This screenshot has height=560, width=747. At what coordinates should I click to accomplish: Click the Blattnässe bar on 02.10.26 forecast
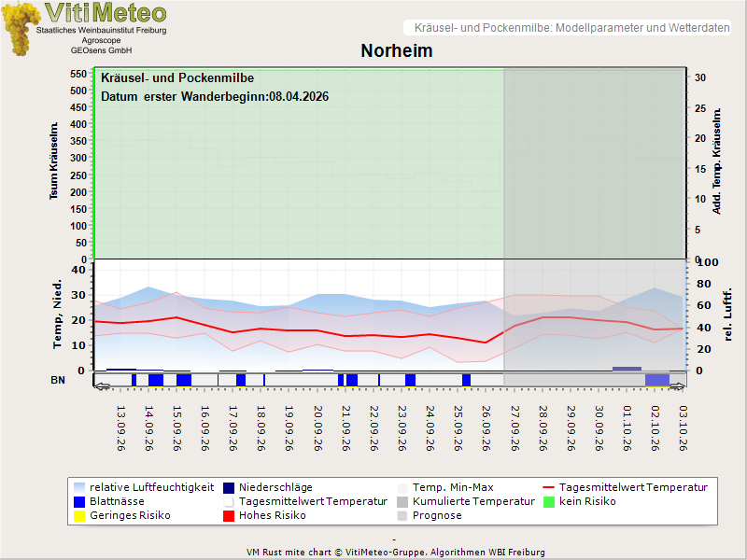tap(657, 381)
